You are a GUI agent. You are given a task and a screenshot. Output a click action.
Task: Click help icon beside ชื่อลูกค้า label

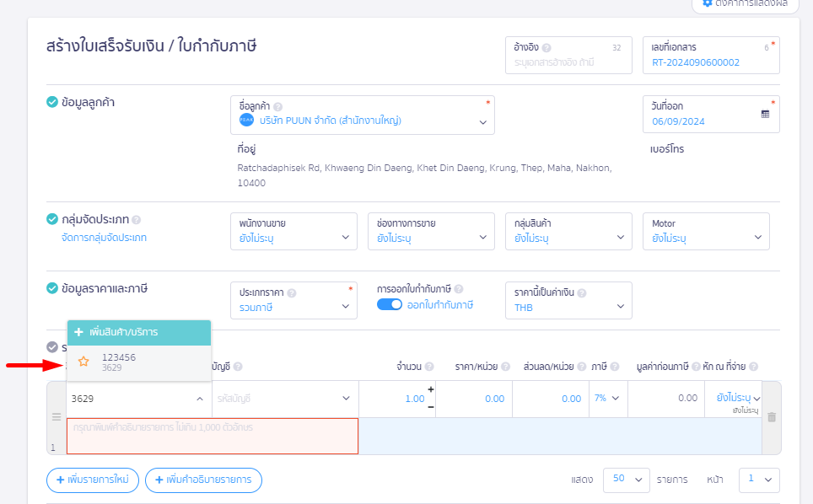[x=277, y=107]
